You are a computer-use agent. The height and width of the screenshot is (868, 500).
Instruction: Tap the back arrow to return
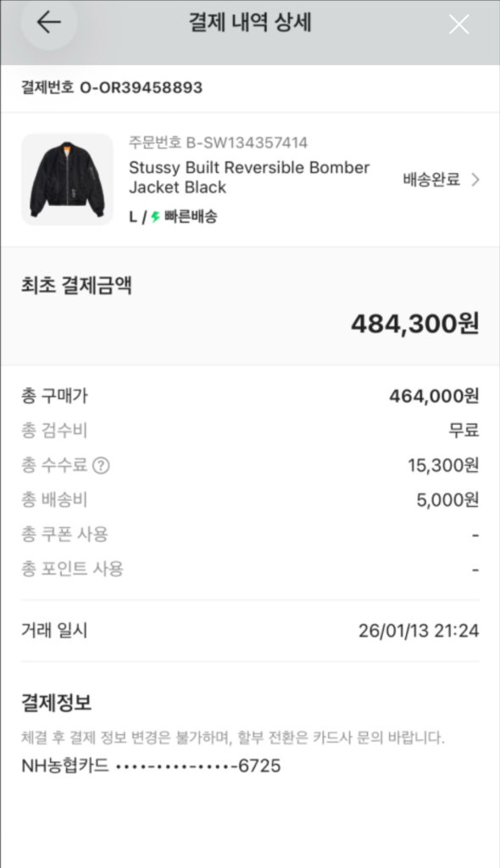(x=47, y=24)
